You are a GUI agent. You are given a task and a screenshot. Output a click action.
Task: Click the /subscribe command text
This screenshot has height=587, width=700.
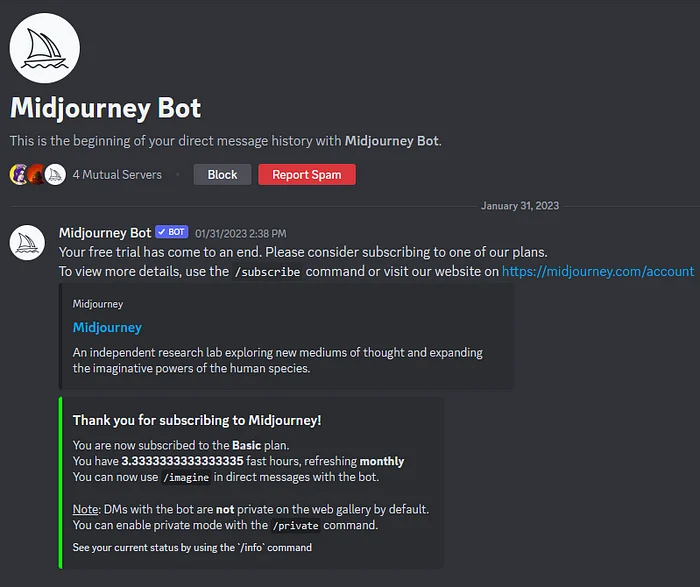pos(267,272)
